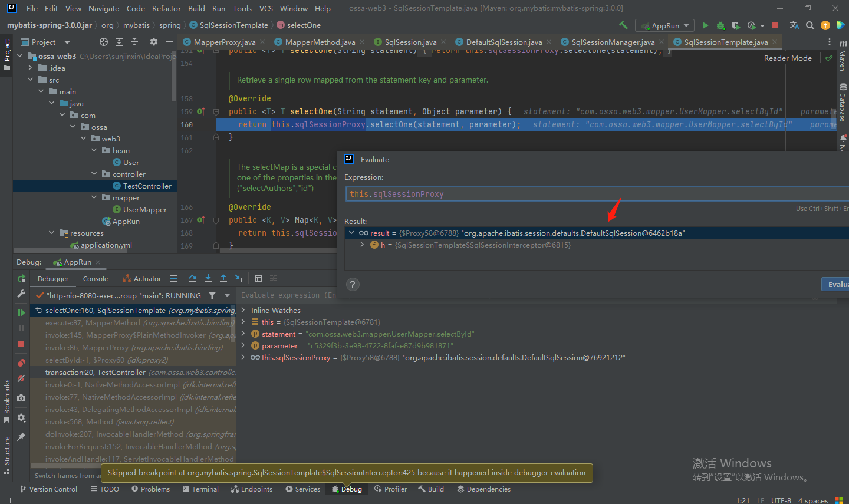Expand the Inline Watches node
Screen dimensions: 849x504
click(x=243, y=310)
